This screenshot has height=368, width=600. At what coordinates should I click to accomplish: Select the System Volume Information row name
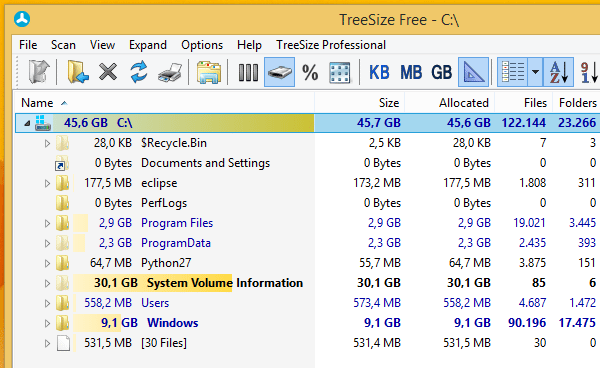225,283
